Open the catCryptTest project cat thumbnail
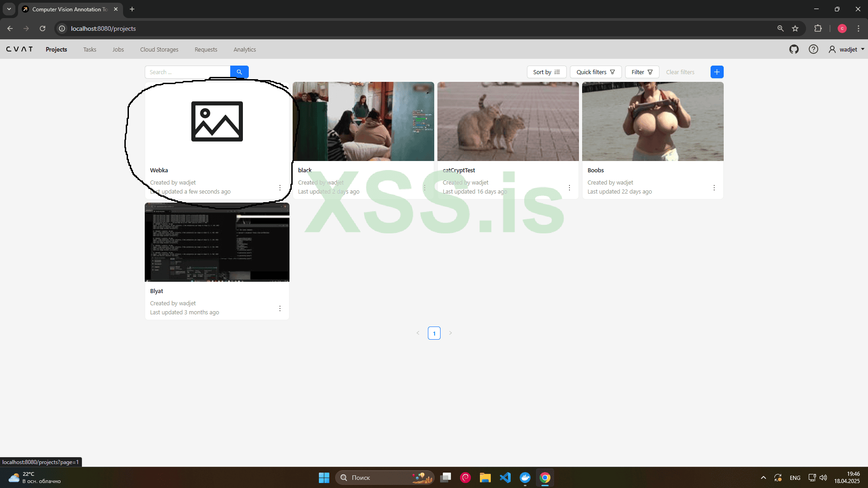The image size is (868, 488). 508,122
